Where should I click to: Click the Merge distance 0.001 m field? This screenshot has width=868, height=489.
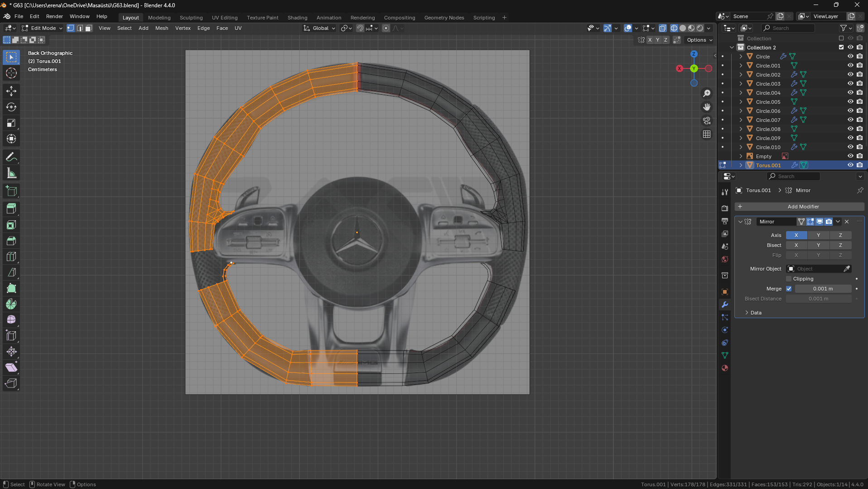(822, 289)
